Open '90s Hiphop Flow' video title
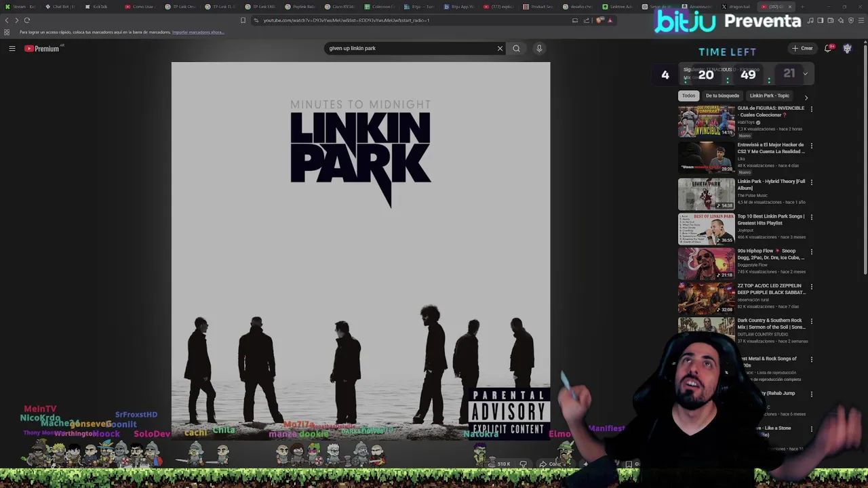 pos(771,254)
